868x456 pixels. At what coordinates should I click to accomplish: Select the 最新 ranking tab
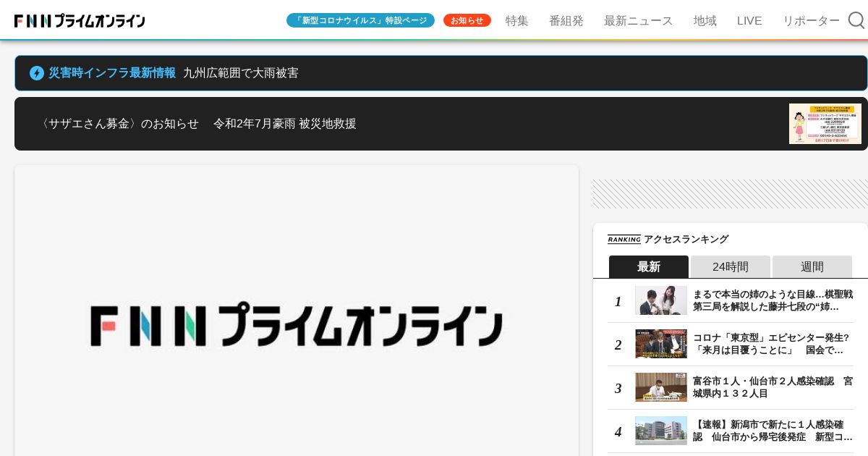(649, 266)
